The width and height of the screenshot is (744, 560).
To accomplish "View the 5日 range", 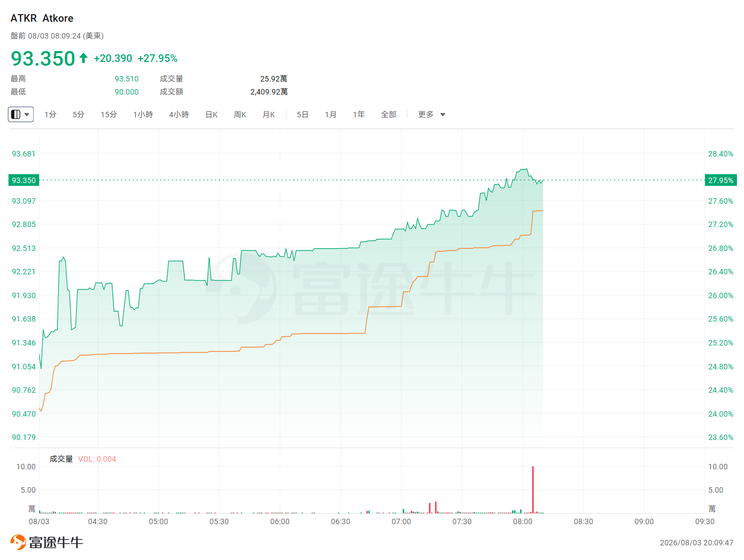I will [x=303, y=115].
